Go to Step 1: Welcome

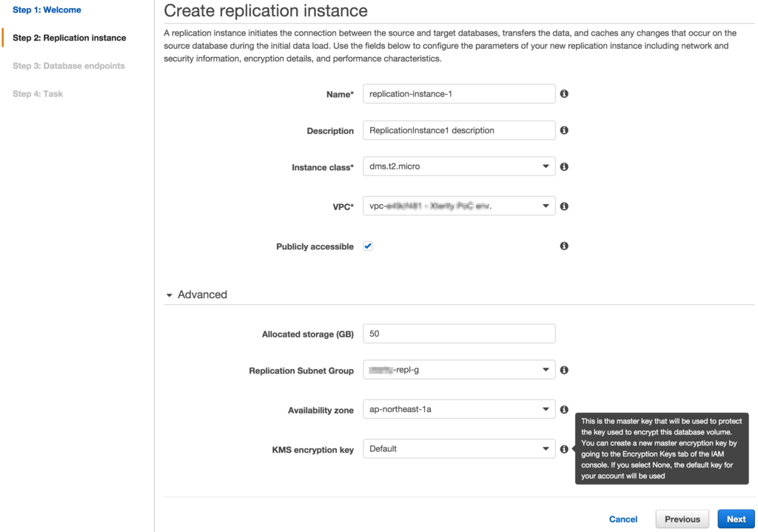point(47,10)
